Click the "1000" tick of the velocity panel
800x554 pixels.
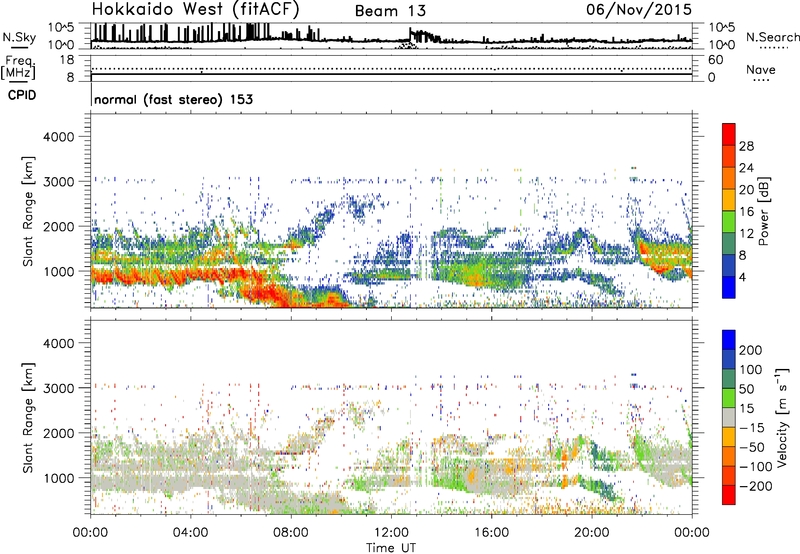(x=58, y=478)
